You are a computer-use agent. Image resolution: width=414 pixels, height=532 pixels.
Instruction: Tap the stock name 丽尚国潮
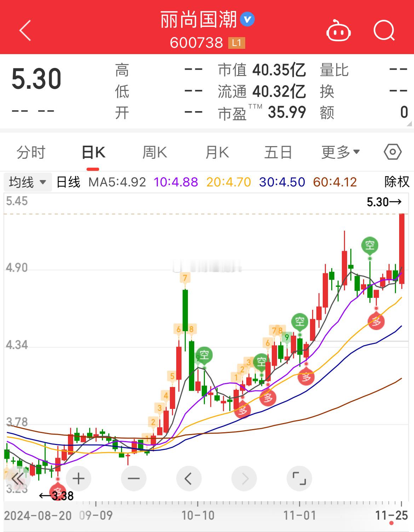click(198, 19)
